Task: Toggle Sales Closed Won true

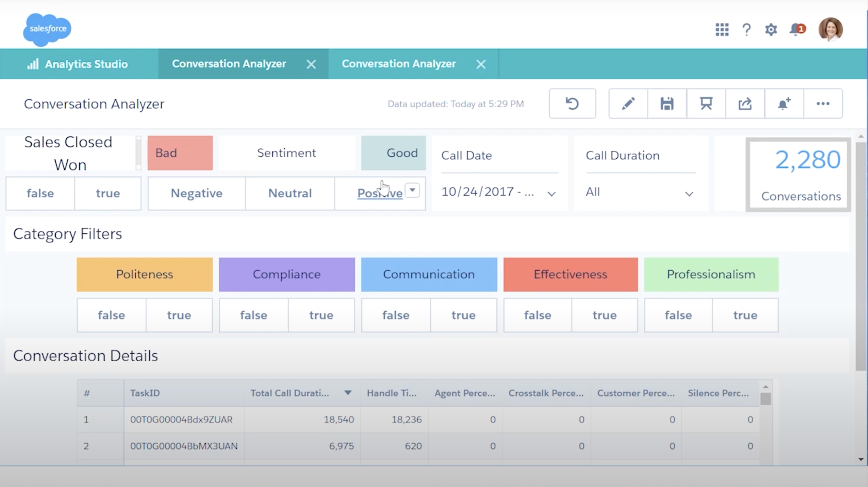Action: tap(108, 193)
